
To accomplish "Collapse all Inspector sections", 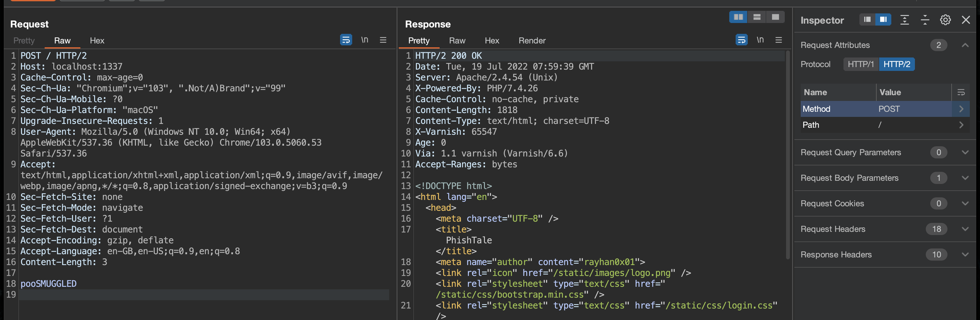I will point(924,20).
